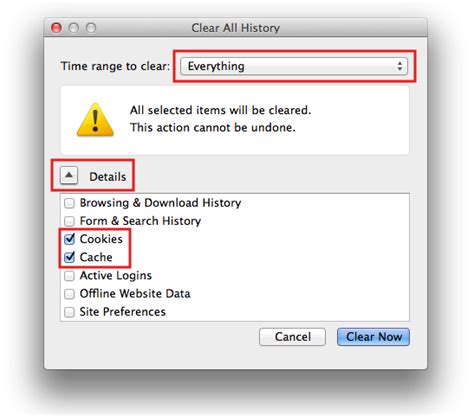Uncheck the Cookies checkbox
The image size is (474, 416).
(x=69, y=239)
